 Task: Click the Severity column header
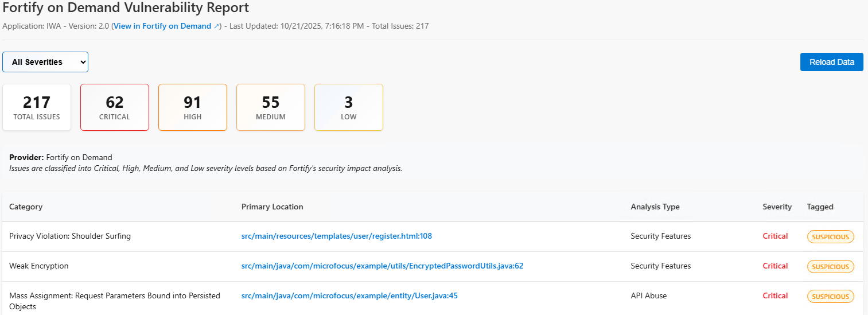click(x=777, y=207)
